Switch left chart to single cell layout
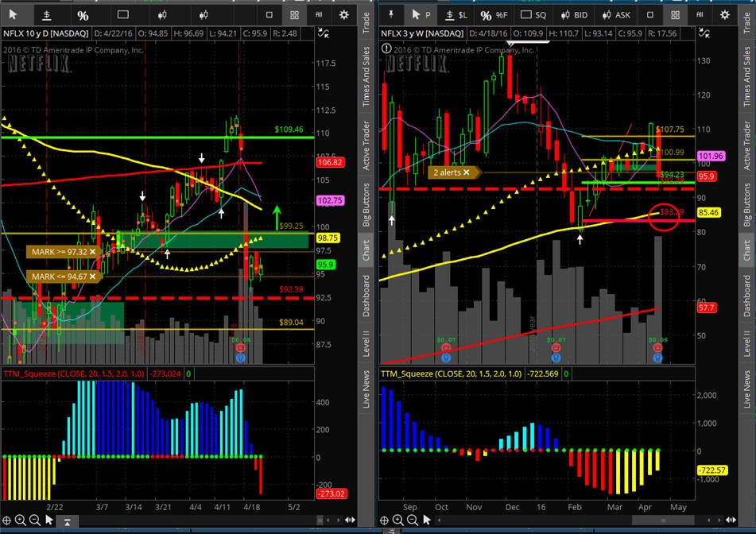 pos(269,15)
